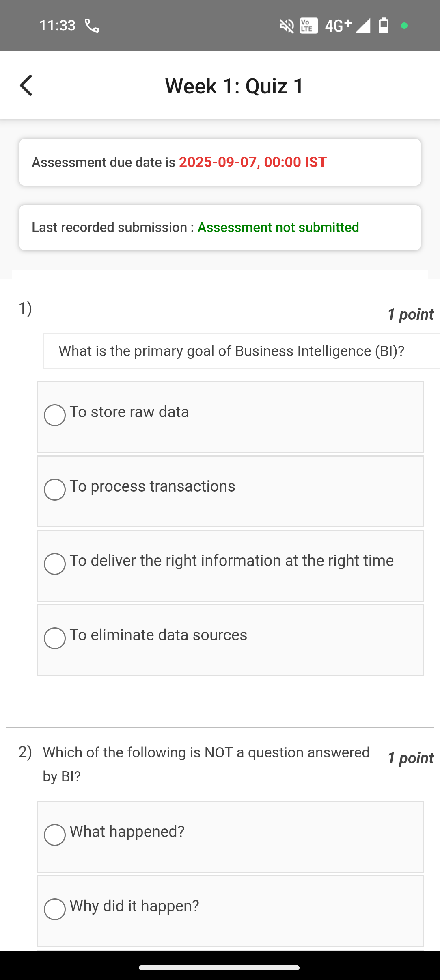This screenshot has height=980, width=440.
Task: Tap the back arrow icon
Action: point(26,85)
